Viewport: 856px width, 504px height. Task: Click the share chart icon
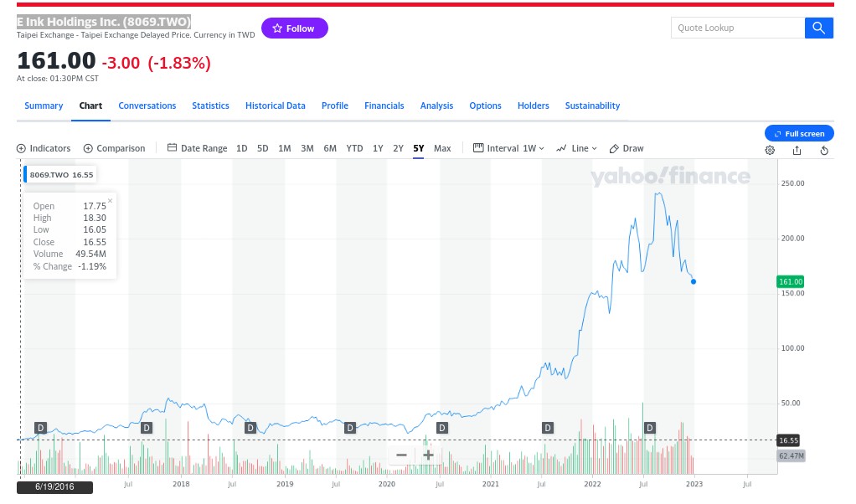pyautogui.click(x=797, y=150)
